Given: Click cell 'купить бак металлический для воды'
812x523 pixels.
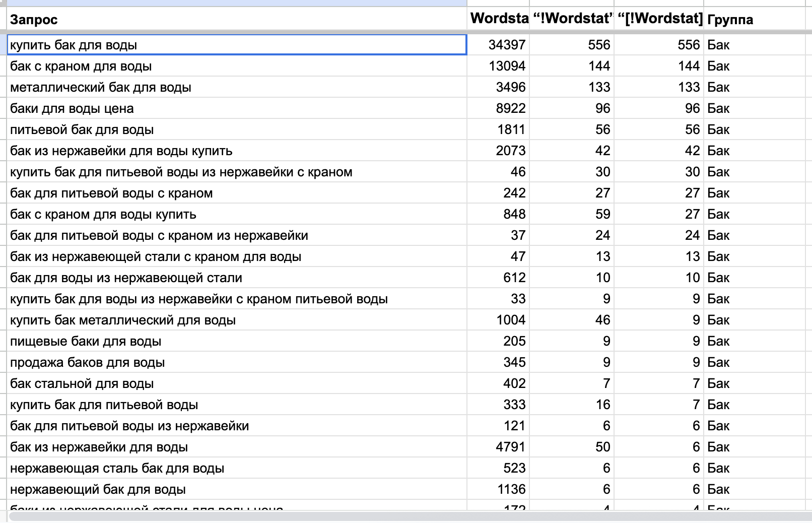Looking at the screenshot, I should 237,320.
